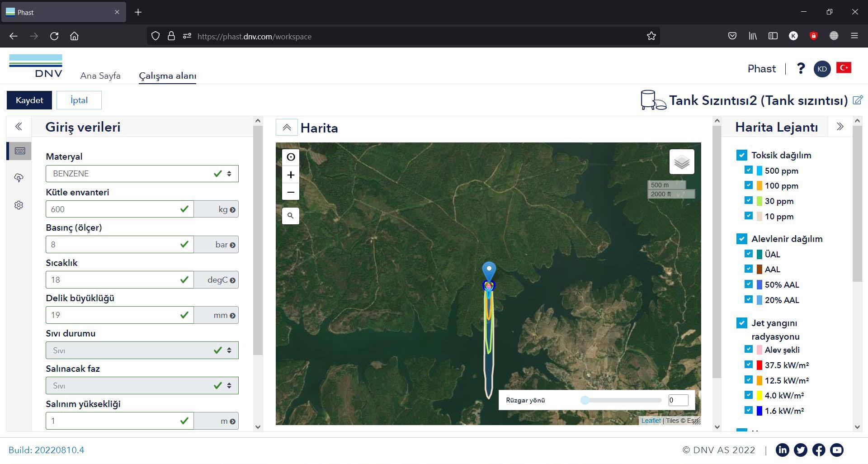Screen dimensions: 868x464
Task: Open the gear parameters sidebar icon
Action: tap(19, 205)
